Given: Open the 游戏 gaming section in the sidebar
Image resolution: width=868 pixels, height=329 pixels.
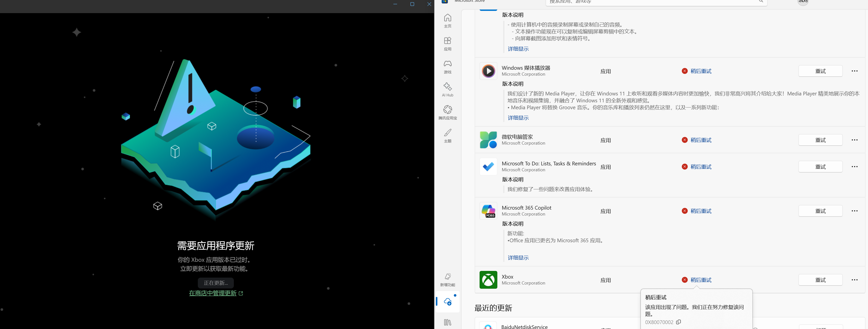Looking at the screenshot, I should click(x=447, y=66).
